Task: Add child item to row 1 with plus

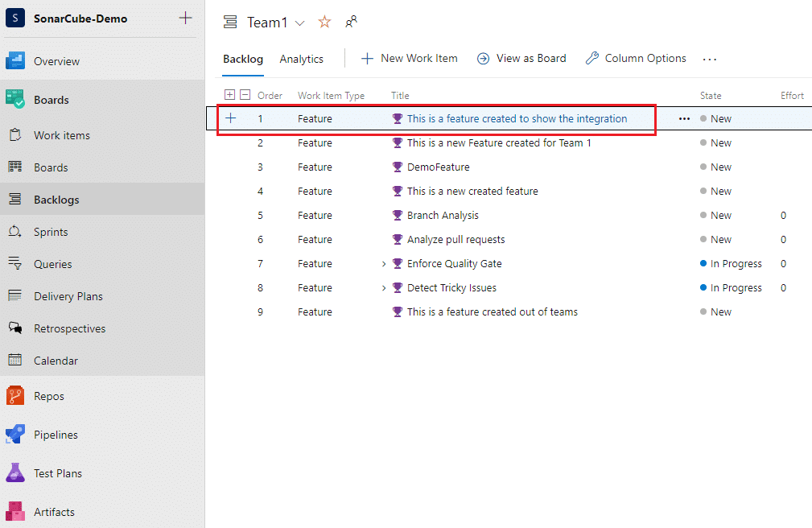Action: tap(231, 118)
